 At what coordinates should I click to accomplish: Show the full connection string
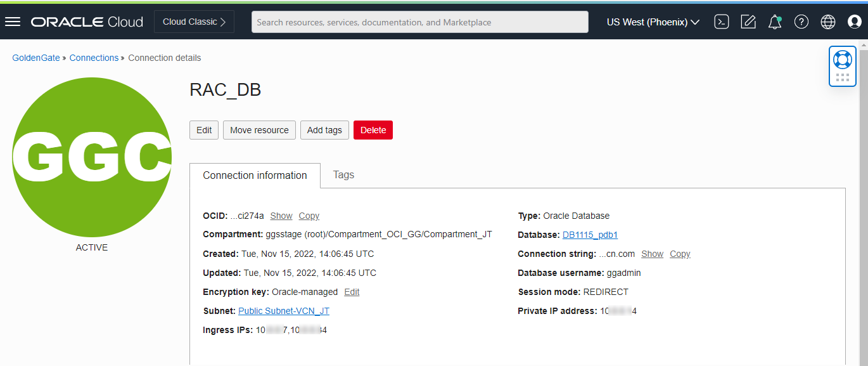(x=652, y=254)
